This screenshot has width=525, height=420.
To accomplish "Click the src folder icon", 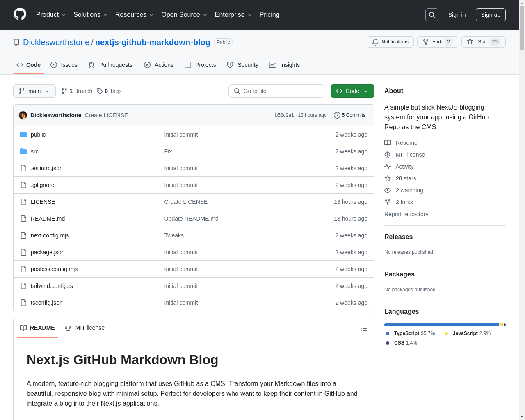I will 23,151.
